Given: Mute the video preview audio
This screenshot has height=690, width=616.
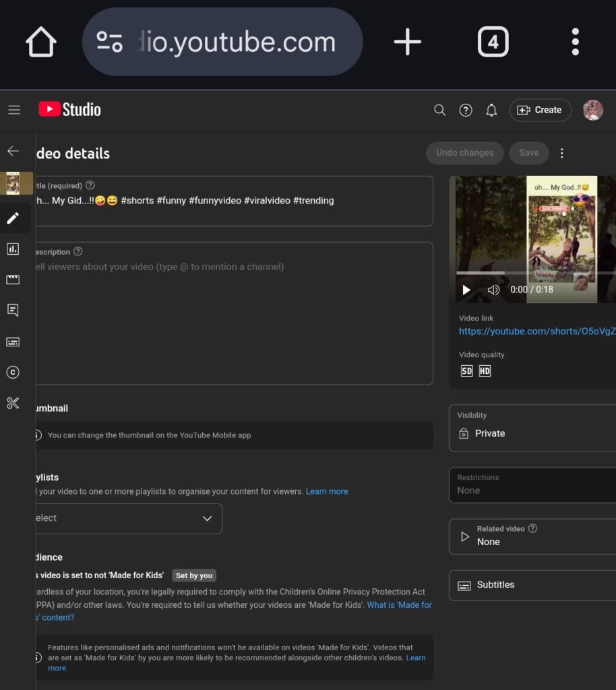Looking at the screenshot, I should click(494, 290).
